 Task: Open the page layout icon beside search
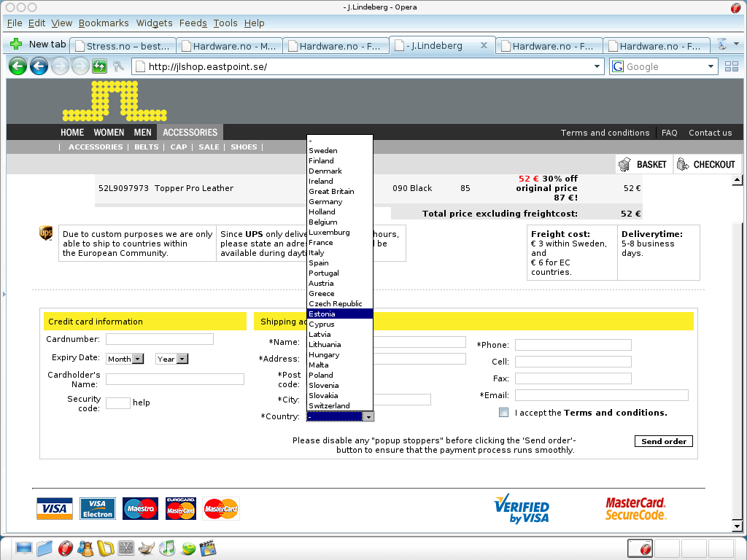[x=731, y=66]
